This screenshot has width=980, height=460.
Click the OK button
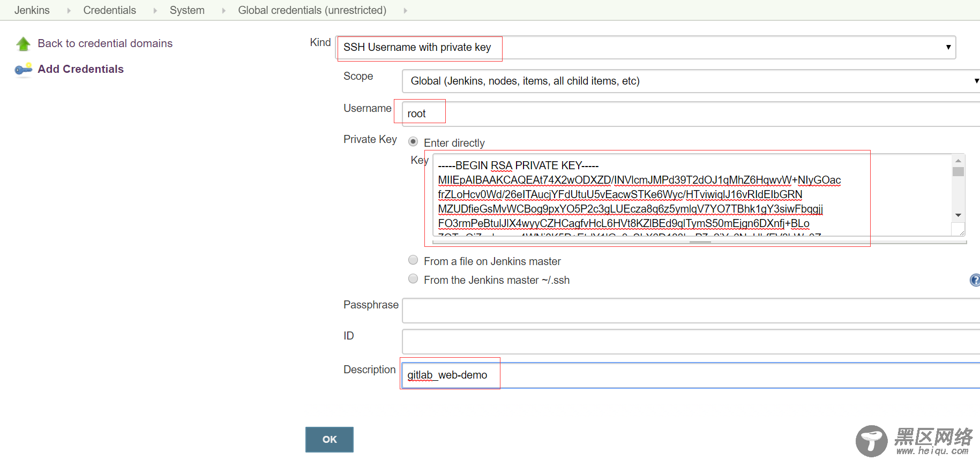(x=330, y=440)
